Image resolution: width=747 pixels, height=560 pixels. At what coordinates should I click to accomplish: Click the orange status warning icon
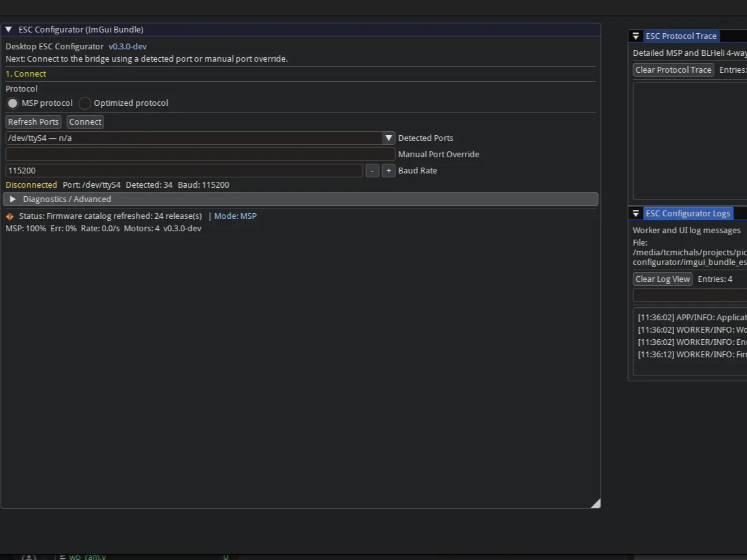pos(10,216)
